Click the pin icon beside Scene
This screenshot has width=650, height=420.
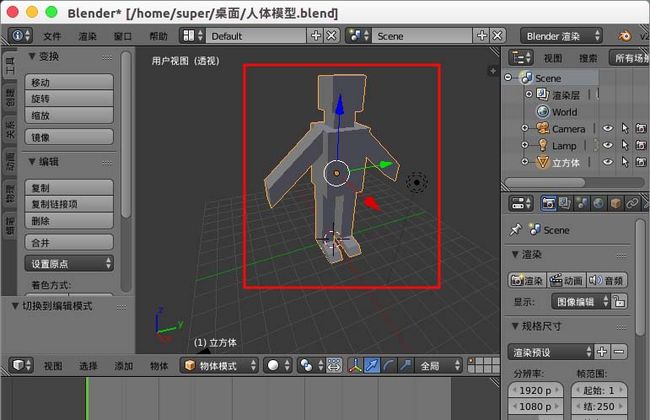[516, 229]
